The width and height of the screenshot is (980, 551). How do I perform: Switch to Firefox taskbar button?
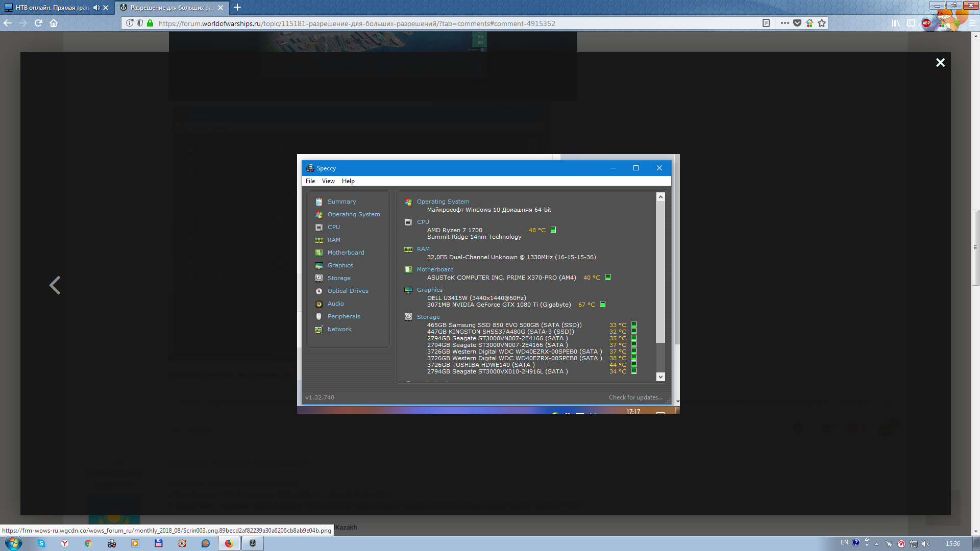(x=229, y=543)
